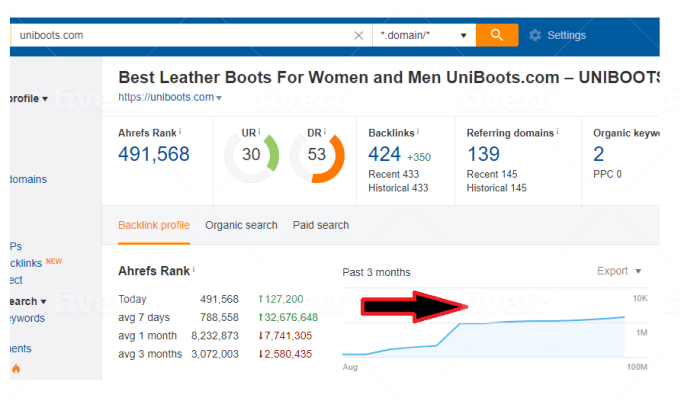Click the orange search magnifier button
The width and height of the screenshot is (680, 411).
pyautogui.click(x=497, y=35)
